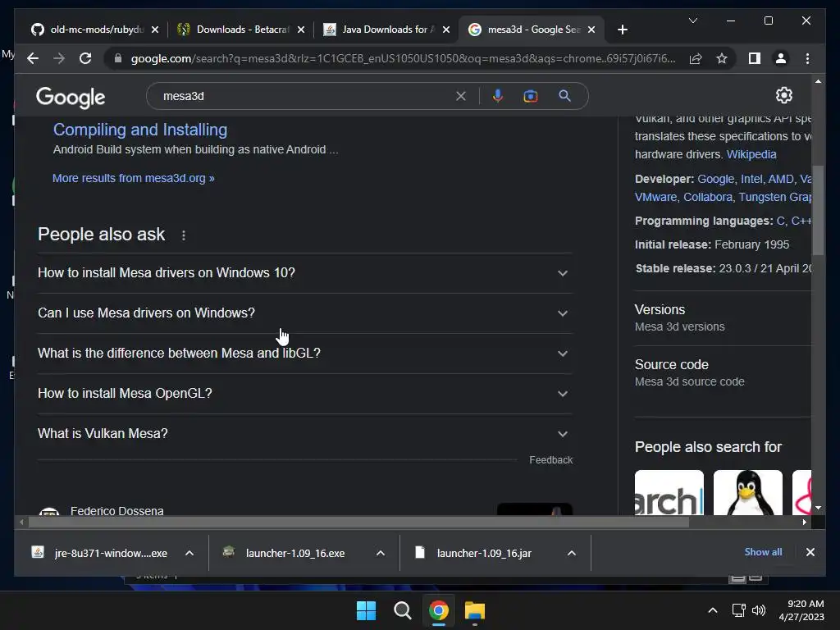Expand difference between Mesa and libGL
The width and height of the screenshot is (840, 630).
[x=305, y=353]
